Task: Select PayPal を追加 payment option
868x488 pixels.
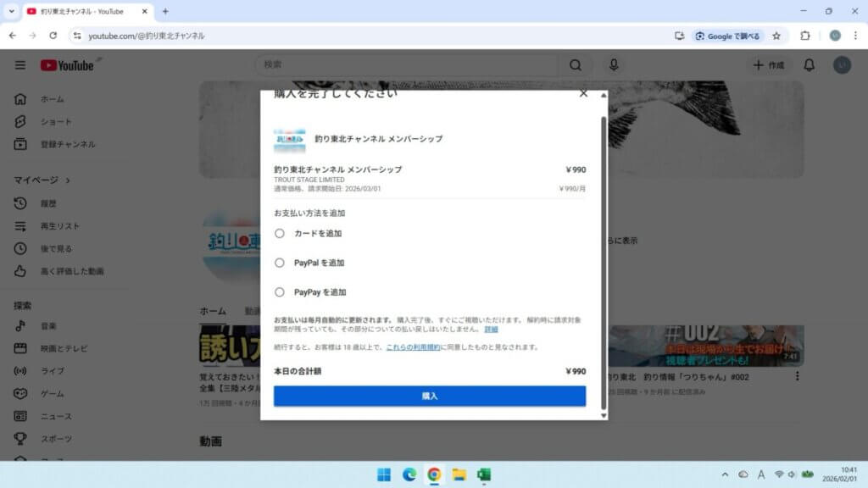Action: [x=280, y=263]
